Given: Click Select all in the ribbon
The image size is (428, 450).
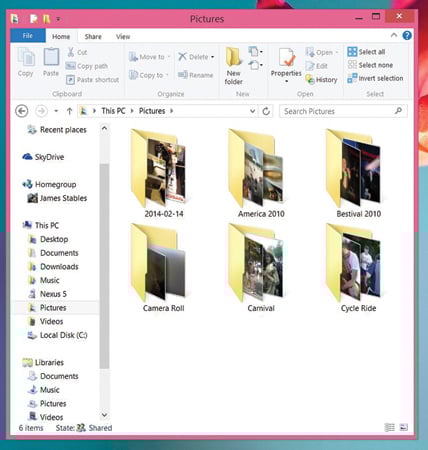Looking at the screenshot, I should click(x=366, y=52).
